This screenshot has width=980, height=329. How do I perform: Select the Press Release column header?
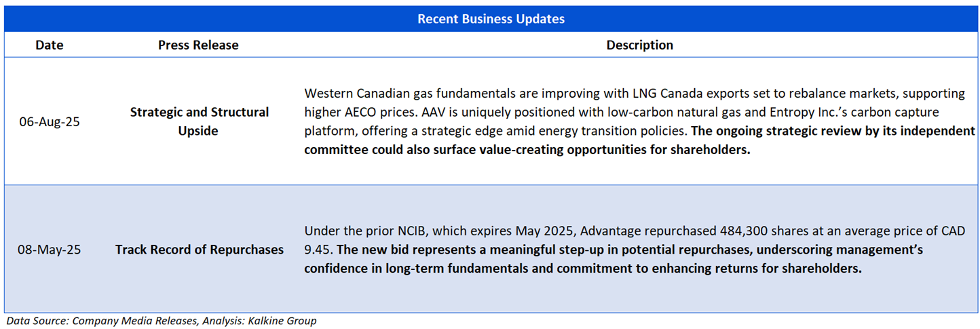click(x=198, y=45)
